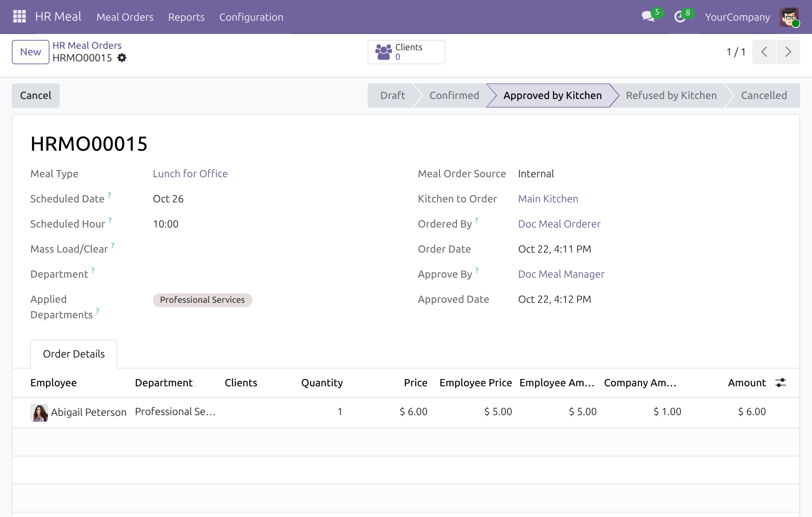Expand the Configuration menu
This screenshot has height=517, width=812.
251,17
